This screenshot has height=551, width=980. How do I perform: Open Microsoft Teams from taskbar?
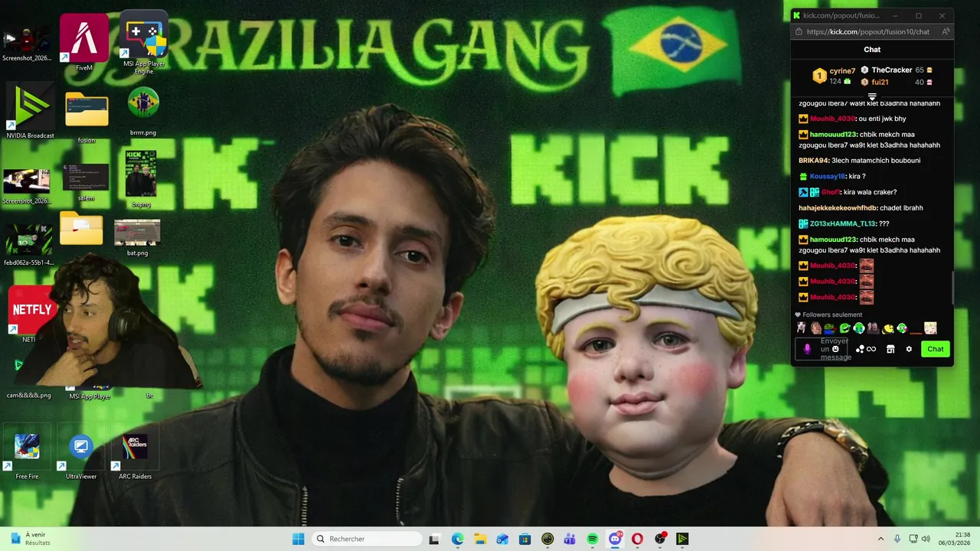(570, 539)
